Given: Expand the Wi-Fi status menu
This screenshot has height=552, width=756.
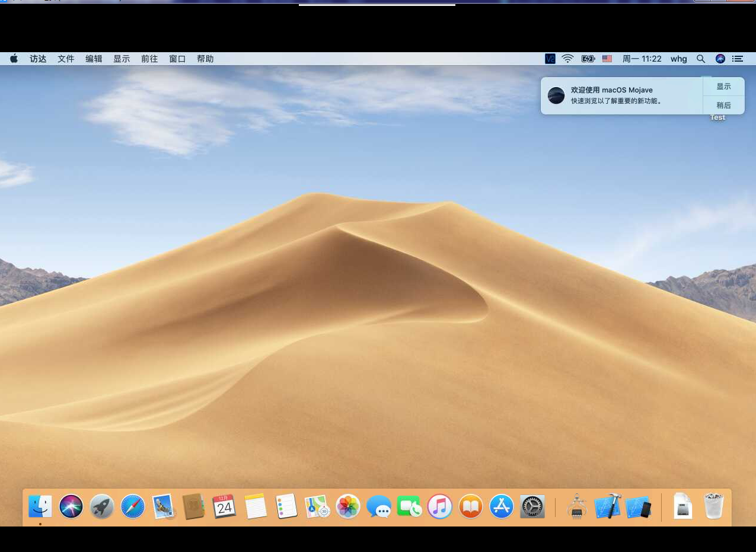Looking at the screenshot, I should click(x=568, y=59).
